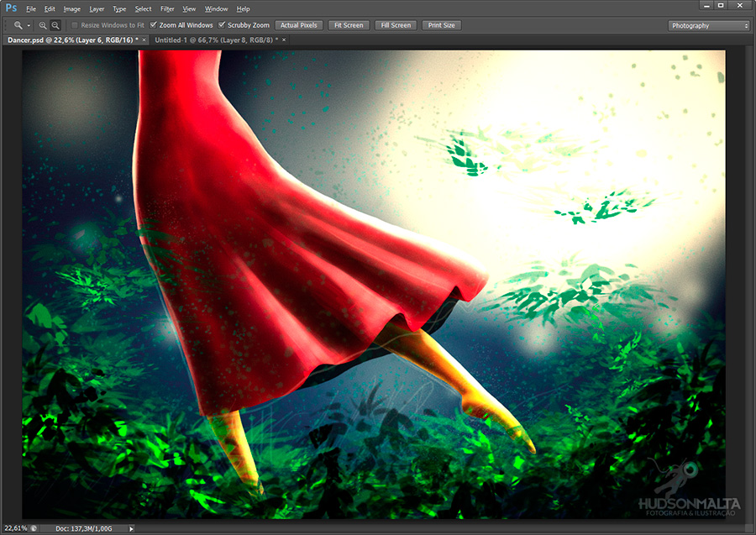Close the Untitled-1 document tab
756x535 pixels.
284,40
